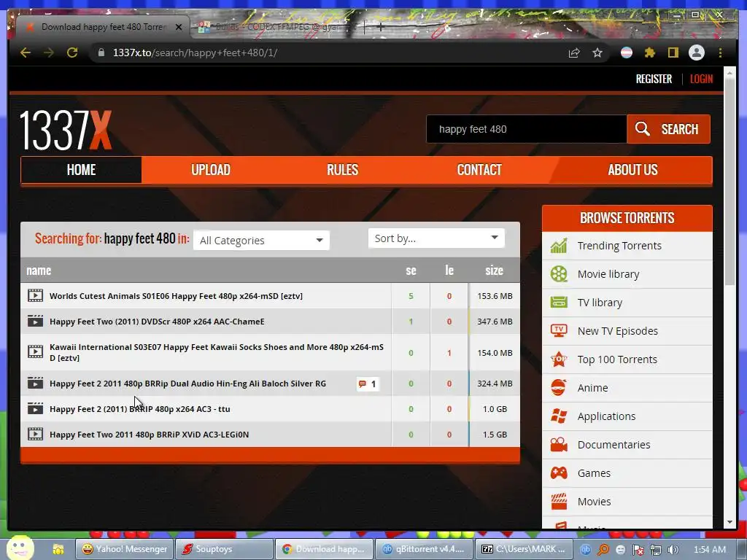Click the Anime category icon
Viewport: 747px width, 560px height.
pos(559,388)
